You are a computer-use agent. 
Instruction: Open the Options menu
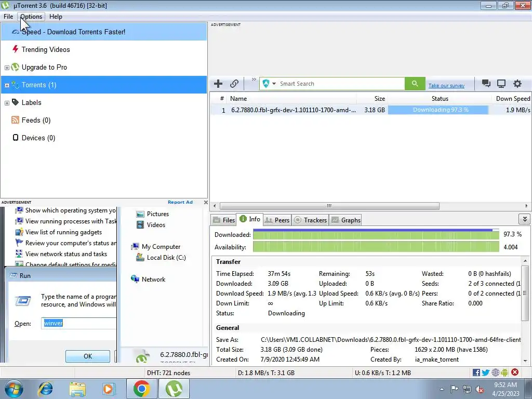(x=31, y=17)
